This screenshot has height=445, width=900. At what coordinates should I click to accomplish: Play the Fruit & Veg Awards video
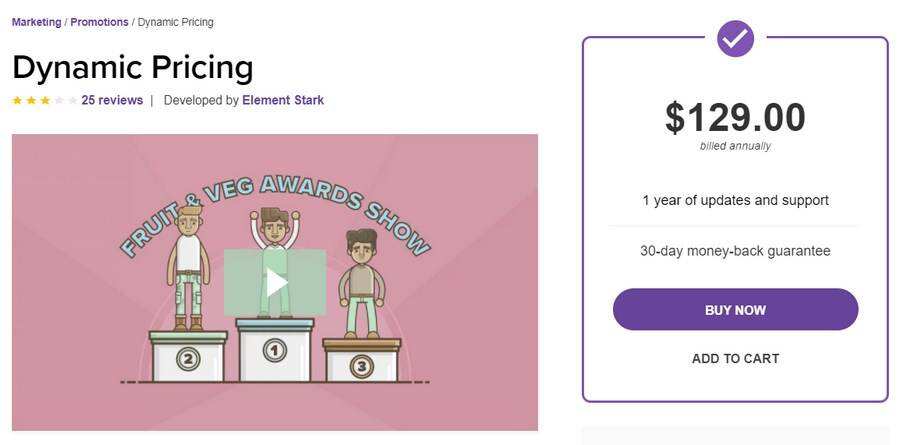click(275, 283)
